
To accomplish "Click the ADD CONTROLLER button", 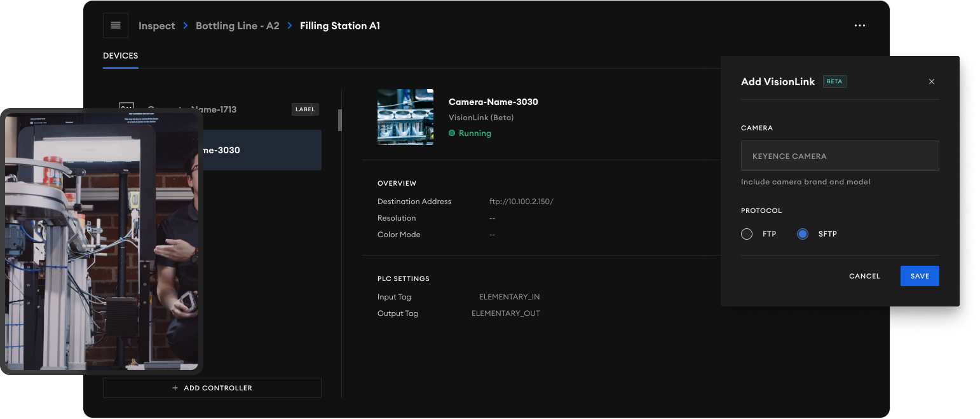I will (x=212, y=388).
